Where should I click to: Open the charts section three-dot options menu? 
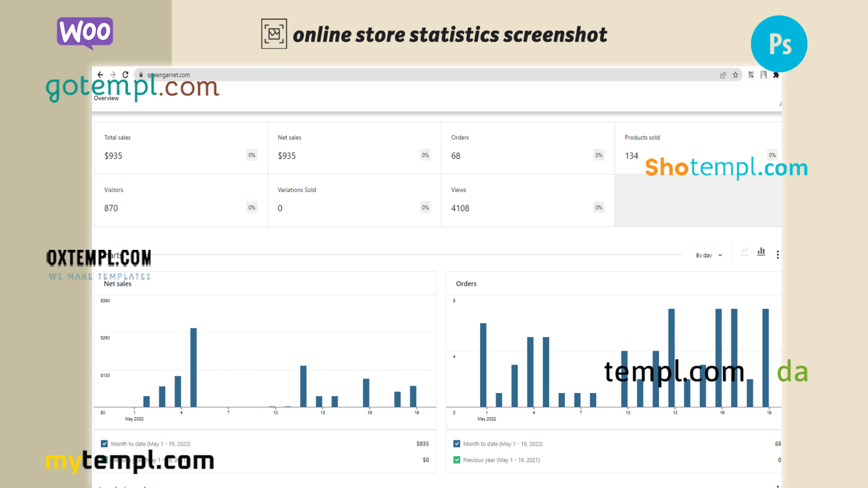click(x=777, y=255)
